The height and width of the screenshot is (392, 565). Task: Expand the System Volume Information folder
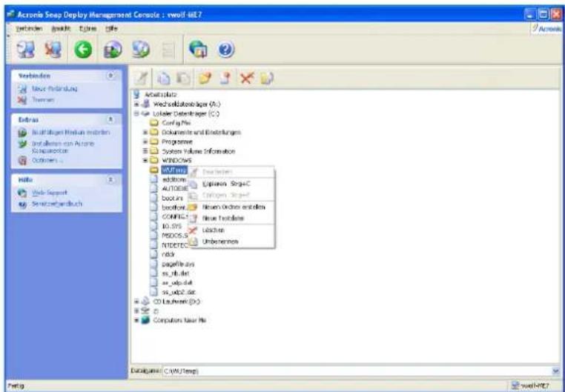click(x=145, y=151)
